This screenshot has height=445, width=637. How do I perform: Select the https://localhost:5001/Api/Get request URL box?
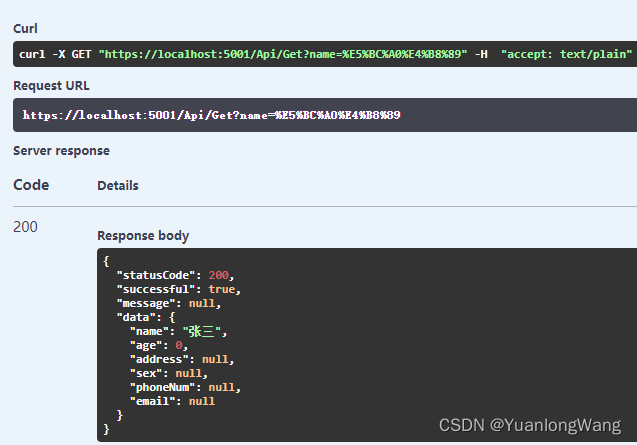[x=325, y=115]
